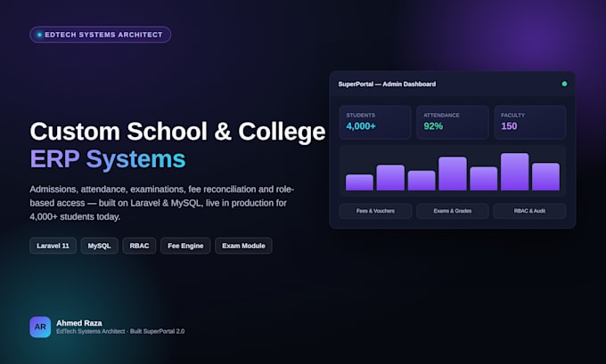Click the tallest chart bar, second from the right
Viewport: 606px width, 364px height.
[x=515, y=172]
